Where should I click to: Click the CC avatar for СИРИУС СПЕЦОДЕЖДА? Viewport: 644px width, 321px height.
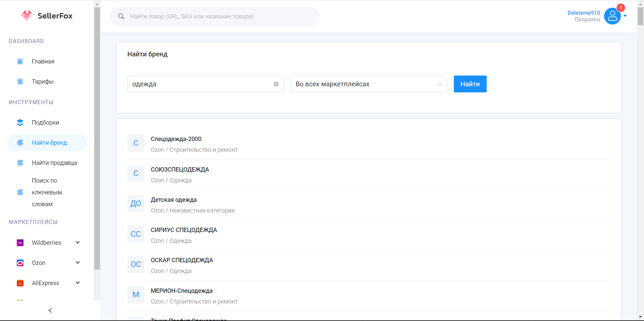[136, 234]
